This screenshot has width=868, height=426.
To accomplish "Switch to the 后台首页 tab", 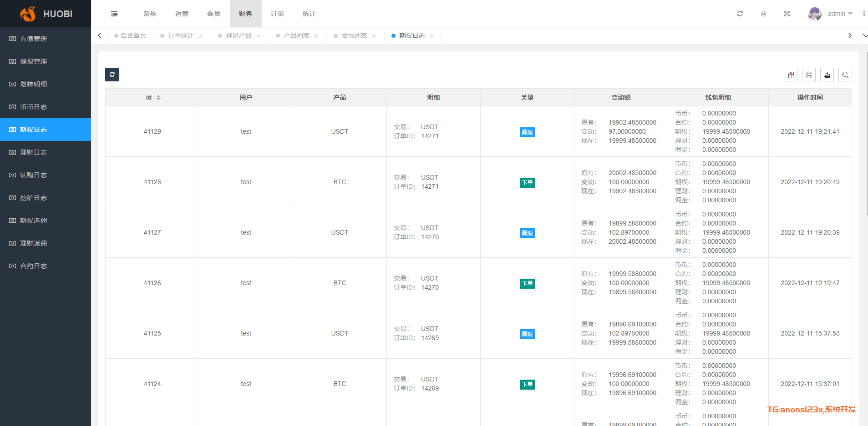I will pyautogui.click(x=130, y=35).
